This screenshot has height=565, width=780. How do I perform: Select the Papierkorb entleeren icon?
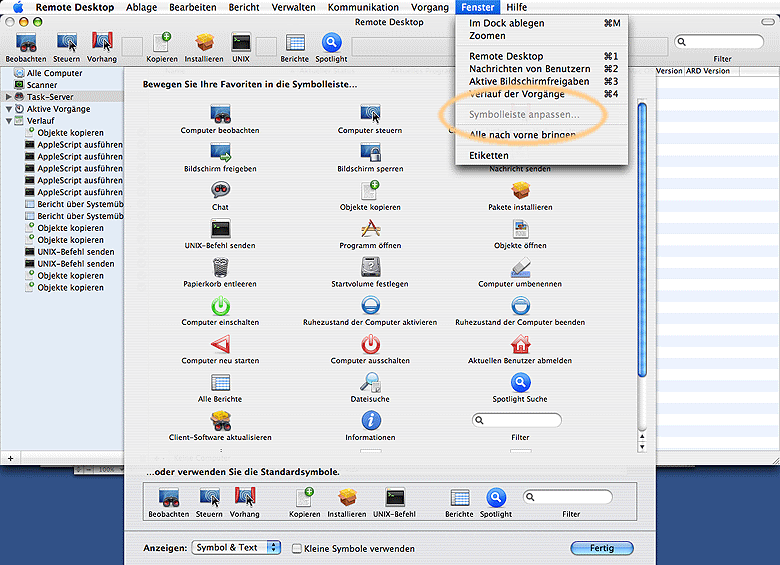[220, 267]
